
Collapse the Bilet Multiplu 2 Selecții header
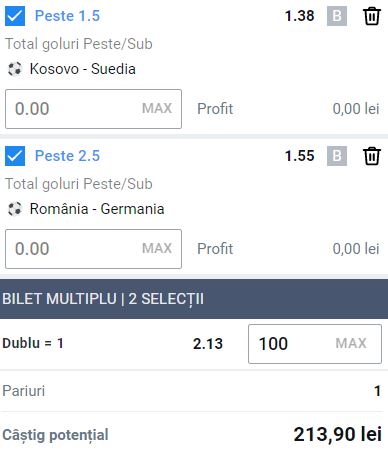194,299
